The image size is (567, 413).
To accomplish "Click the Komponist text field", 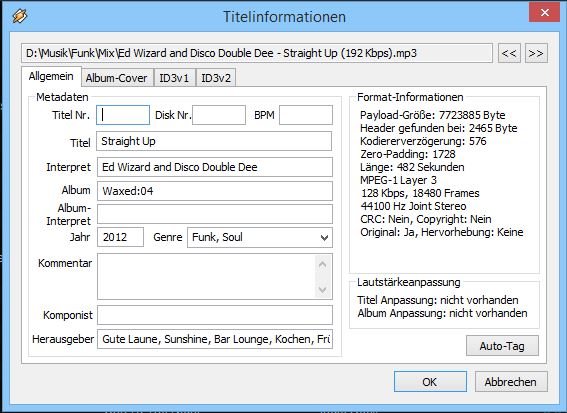I will pyautogui.click(x=215, y=315).
